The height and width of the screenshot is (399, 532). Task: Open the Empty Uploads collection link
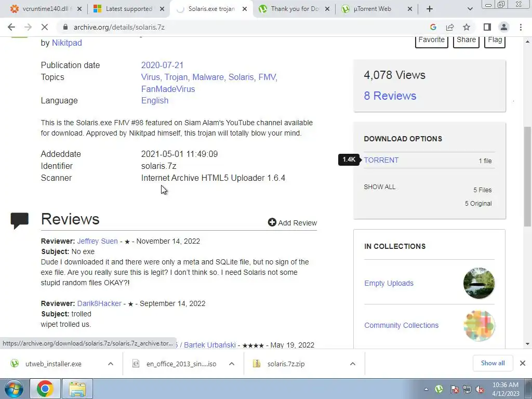(x=389, y=283)
